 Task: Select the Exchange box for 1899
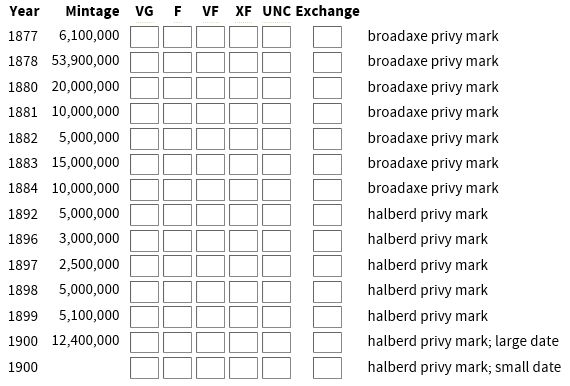click(x=327, y=317)
